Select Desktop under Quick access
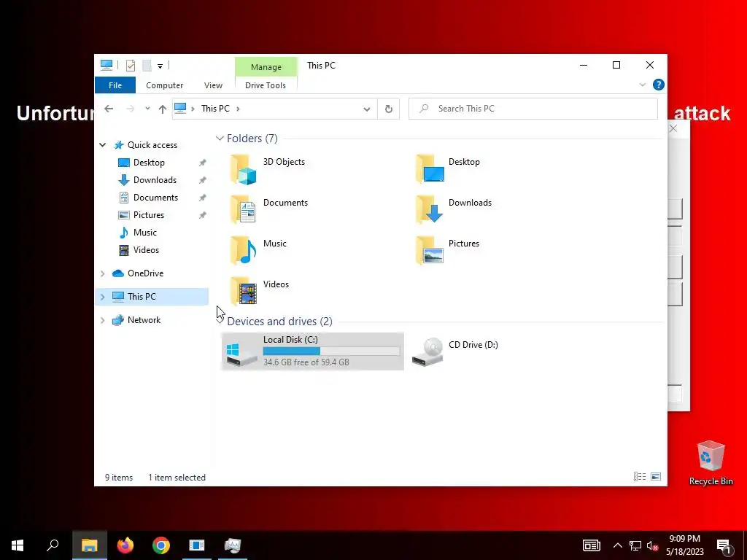 tap(149, 163)
